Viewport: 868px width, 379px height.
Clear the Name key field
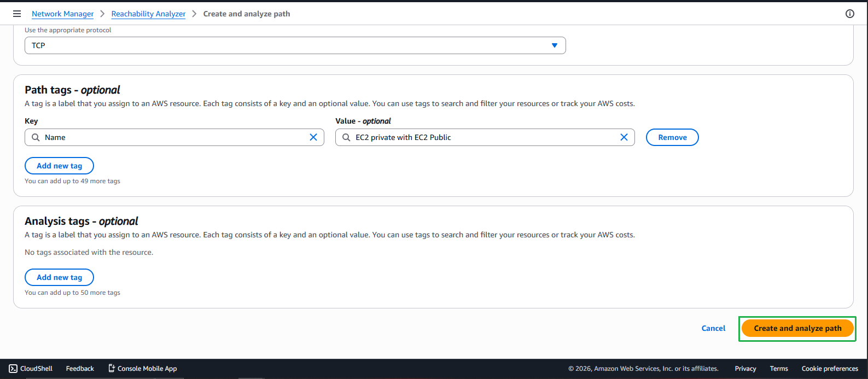click(x=313, y=137)
